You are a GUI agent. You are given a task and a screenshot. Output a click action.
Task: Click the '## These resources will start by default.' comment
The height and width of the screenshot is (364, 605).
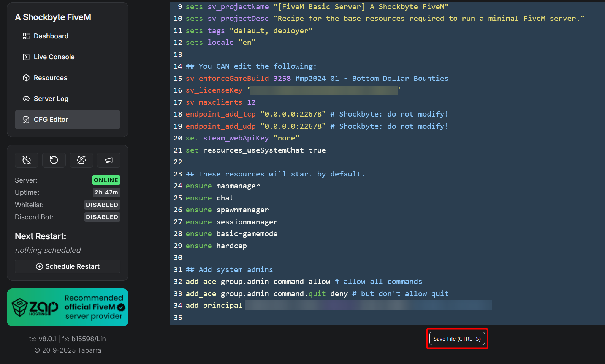pyautogui.click(x=275, y=174)
